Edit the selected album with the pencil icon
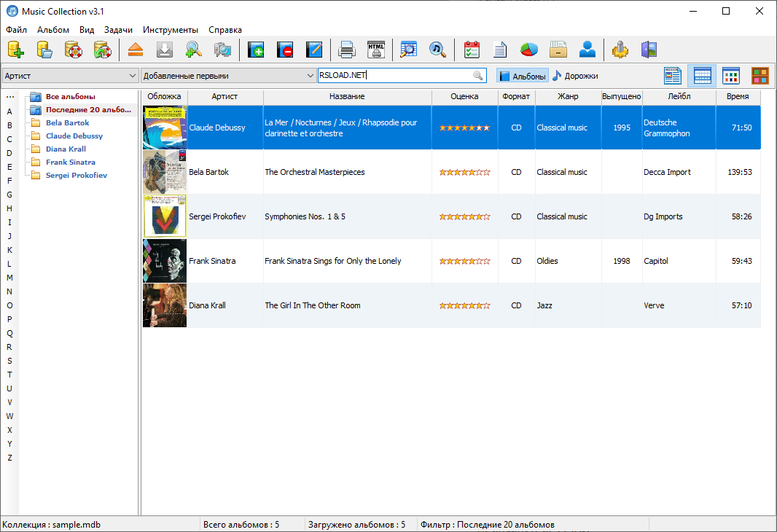777x532 pixels. (314, 50)
